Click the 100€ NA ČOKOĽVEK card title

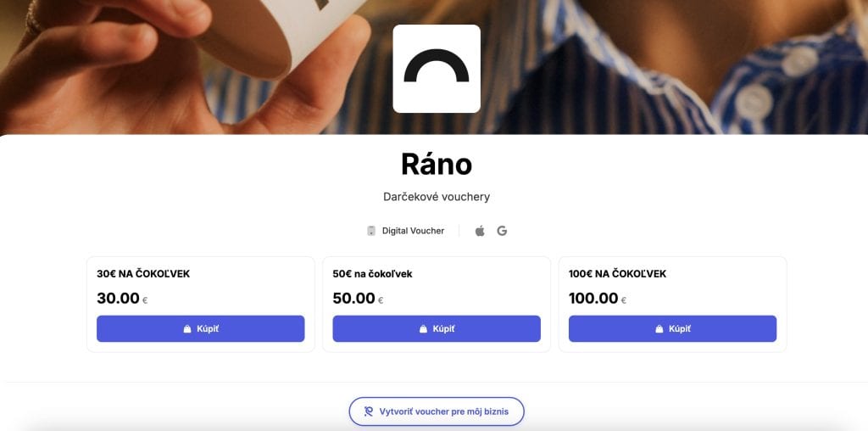click(x=617, y=274)
